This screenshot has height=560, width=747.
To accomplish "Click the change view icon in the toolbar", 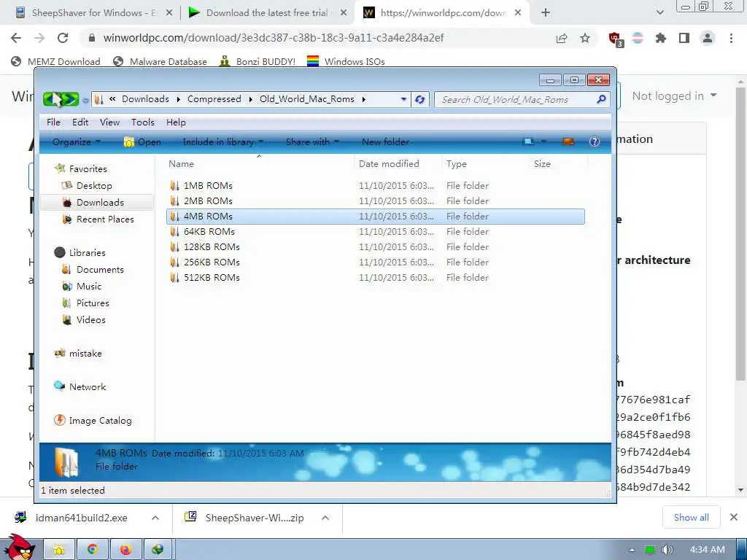I will pyautogui.click(x=528, y=141).
